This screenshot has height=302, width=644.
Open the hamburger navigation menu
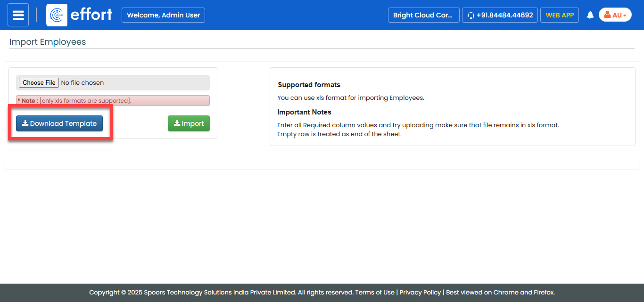tap(18, 15)
